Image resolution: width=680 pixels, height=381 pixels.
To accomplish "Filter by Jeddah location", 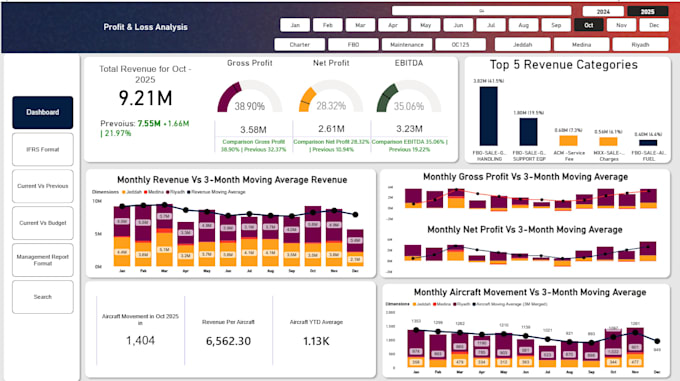I will tap(523, 45).
